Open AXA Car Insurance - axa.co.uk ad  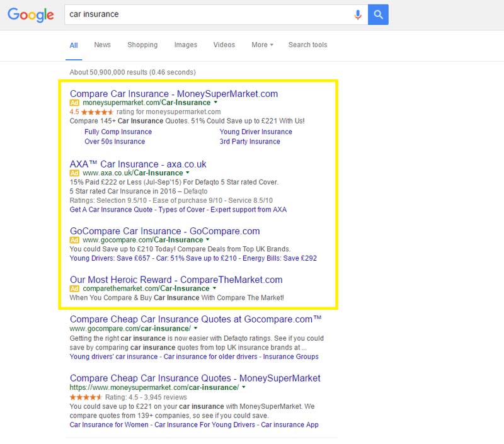pos(138,164)
